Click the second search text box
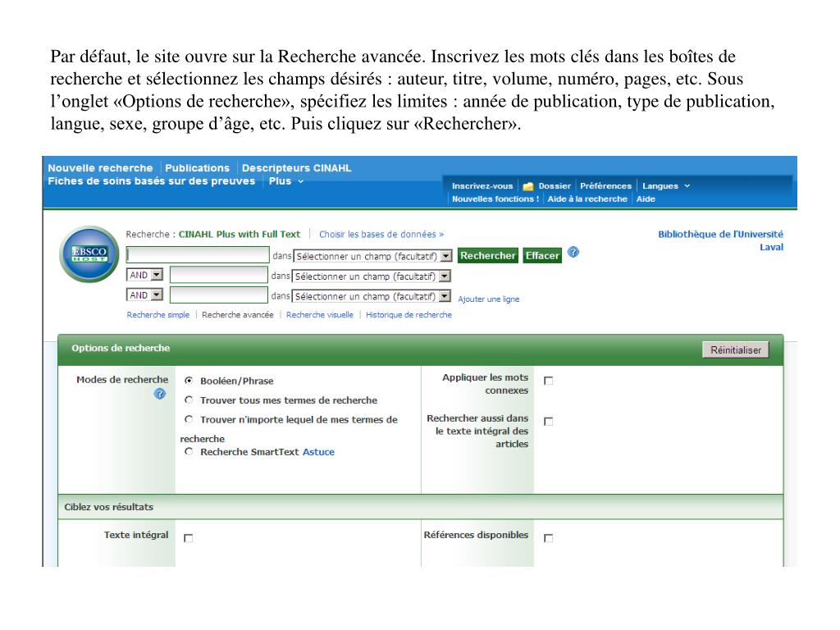840x630 pixels. [218, 275]
